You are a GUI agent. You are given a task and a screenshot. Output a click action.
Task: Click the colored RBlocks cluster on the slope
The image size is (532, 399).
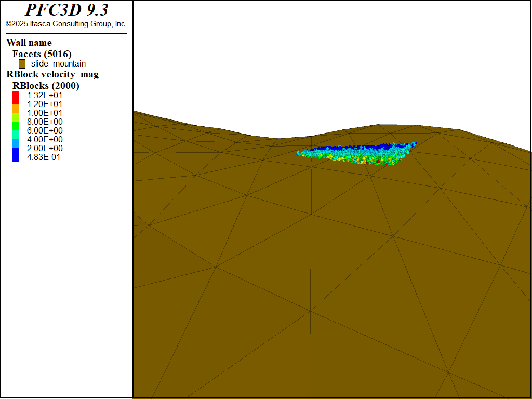pos(358,154)
